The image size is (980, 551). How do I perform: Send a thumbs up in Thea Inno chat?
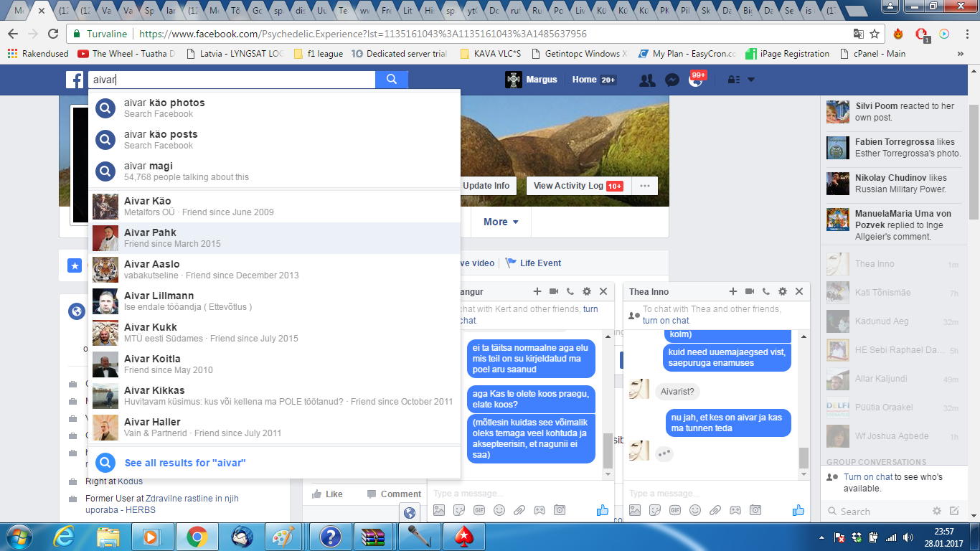pyautogui.click(x=798, y=510)
